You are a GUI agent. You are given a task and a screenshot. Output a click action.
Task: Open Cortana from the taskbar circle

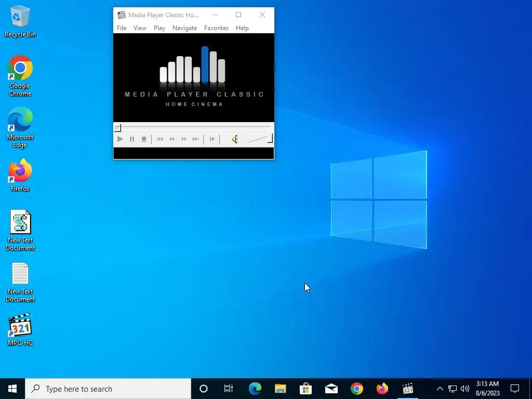click(204, 389)
